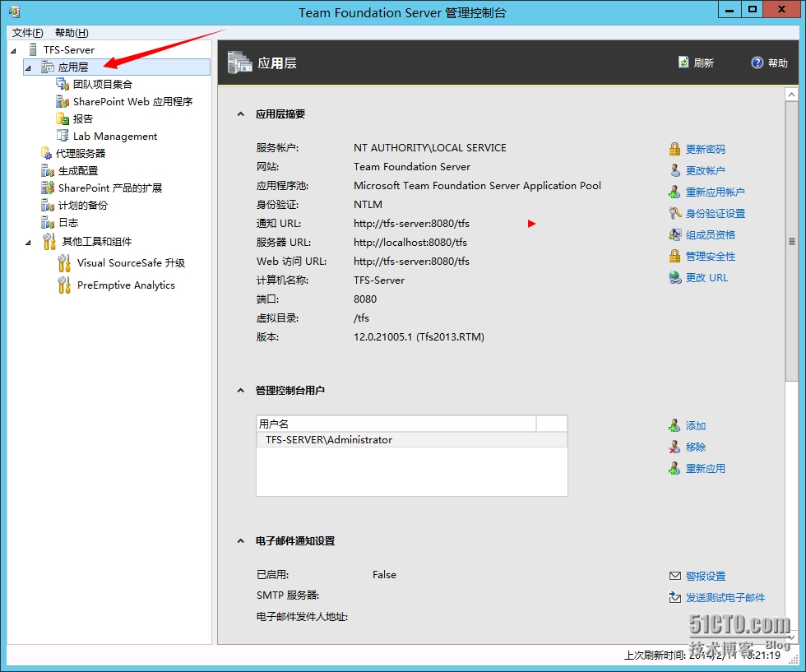Click the 重新应用 link under users
This screenshot has width=806, height=672.
coord(706,468)
